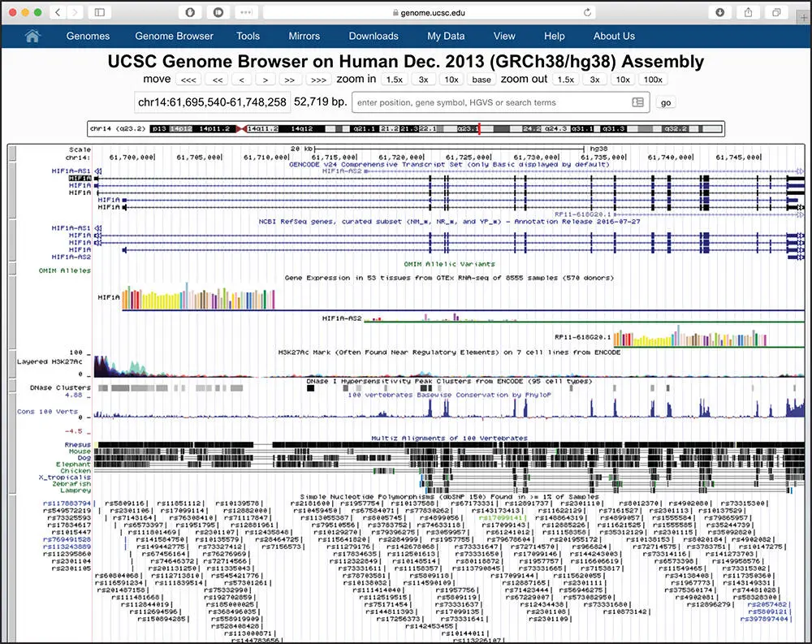Open Tools menu

[x=248, y=36]
